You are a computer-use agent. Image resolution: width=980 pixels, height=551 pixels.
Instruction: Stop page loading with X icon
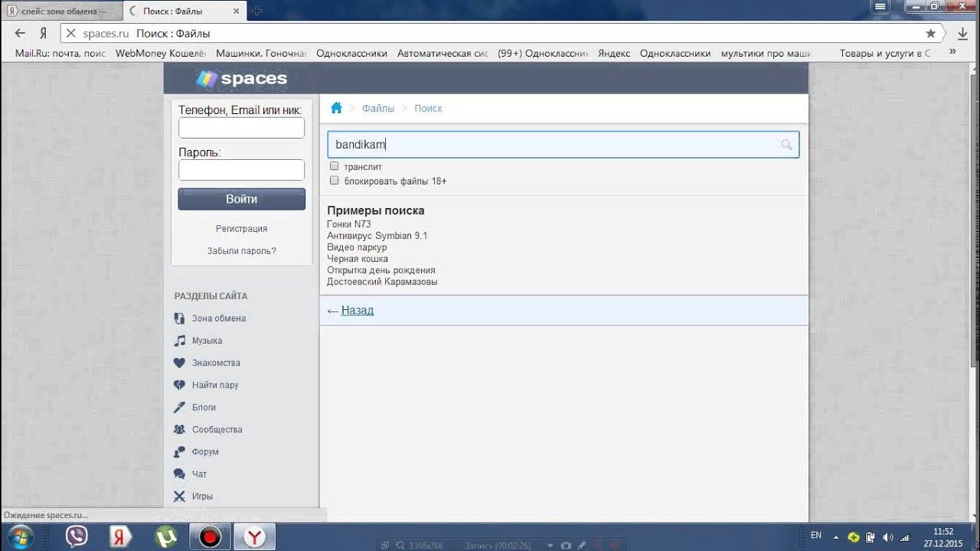click(x=70, y=33)
